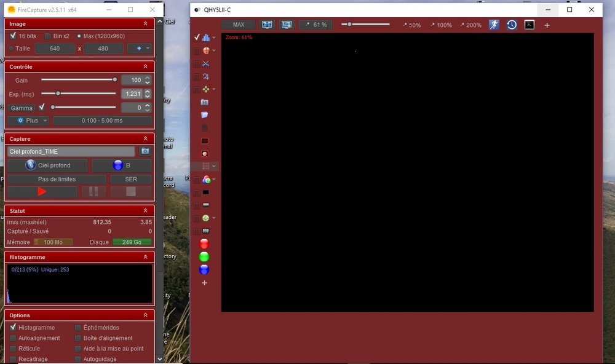Click the four-diamond alignment tool icon
The image size is (615, 364).
pyautogui.click(x=206, y=89)
